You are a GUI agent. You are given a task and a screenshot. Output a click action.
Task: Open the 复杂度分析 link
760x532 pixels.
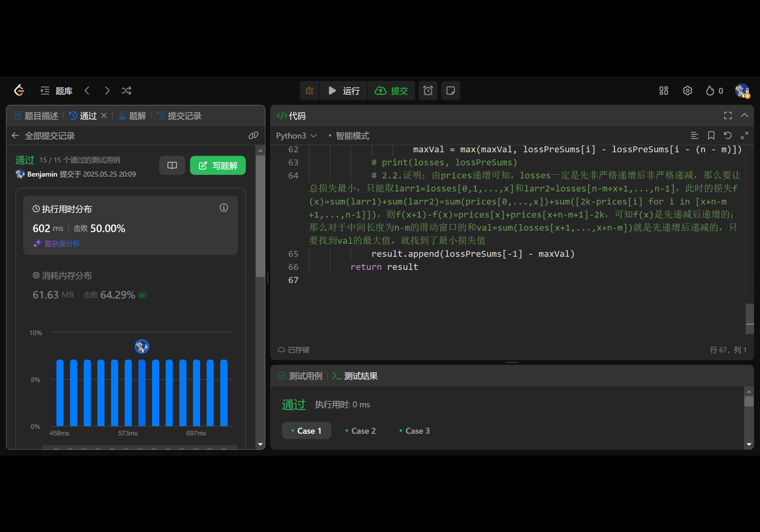(x=62, y=244)
